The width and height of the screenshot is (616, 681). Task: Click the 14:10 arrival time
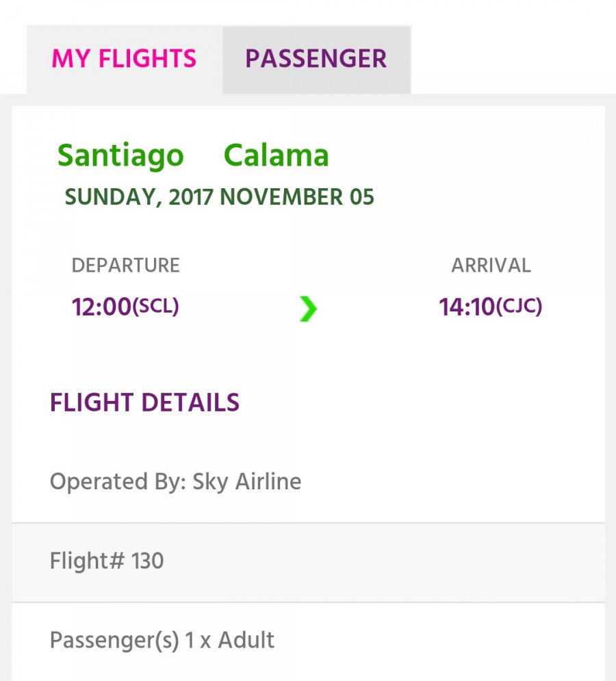(x=467, y=307)
